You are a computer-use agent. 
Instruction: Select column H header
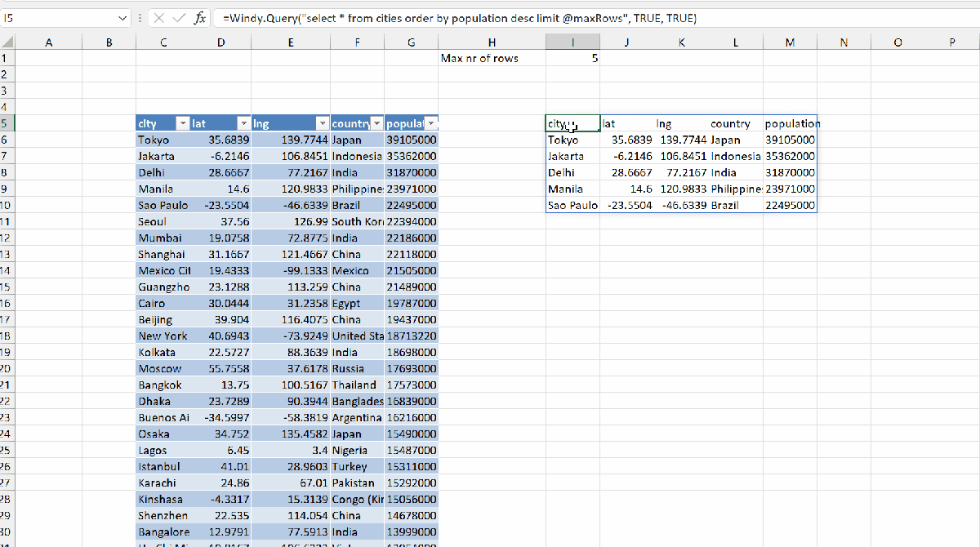pyautogui.click(x=492, y=41)
